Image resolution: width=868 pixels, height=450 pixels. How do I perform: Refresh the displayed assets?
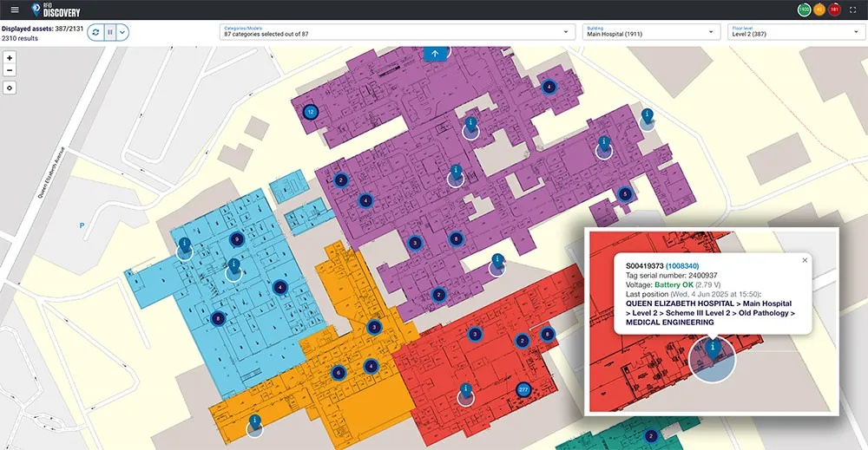(x=95, y=32)
